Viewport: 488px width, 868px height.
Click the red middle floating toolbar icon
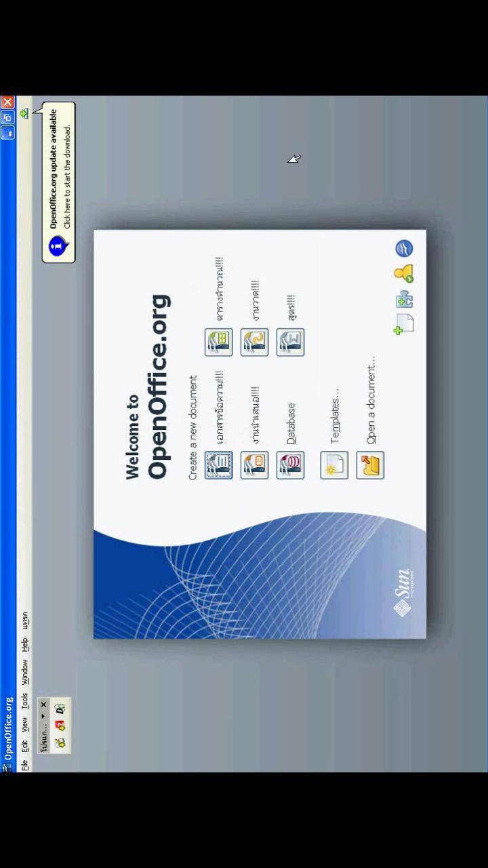tap(60, 726)
